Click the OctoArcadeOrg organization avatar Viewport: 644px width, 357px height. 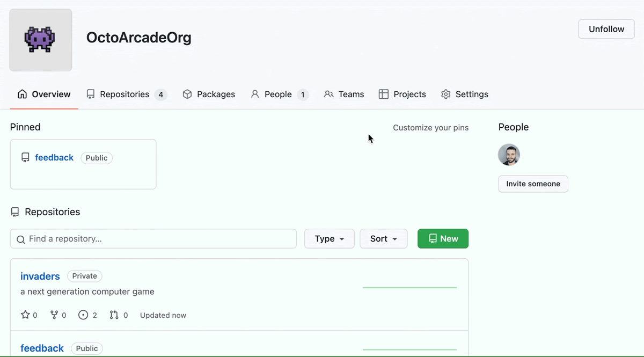[41, 40]
